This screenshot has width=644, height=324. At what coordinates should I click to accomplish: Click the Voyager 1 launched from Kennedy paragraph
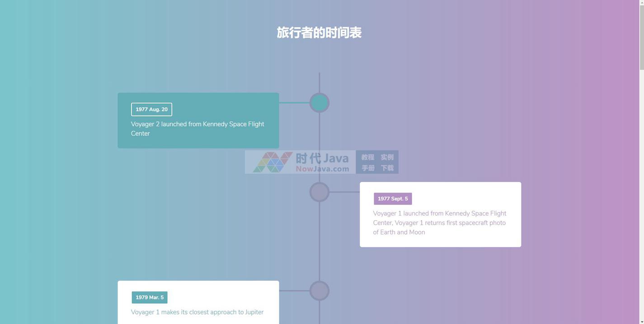click(x=439, y=223)
